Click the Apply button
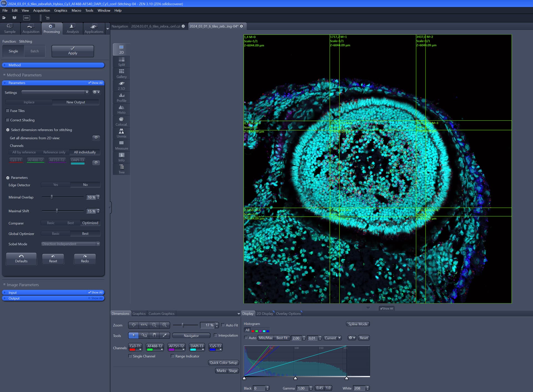The image size is (533, 392). pos(72,51)
